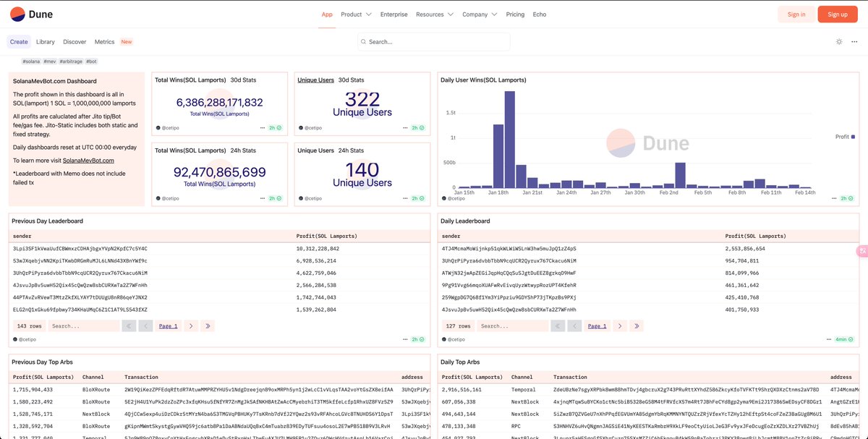Click the tallest bar near Jan 18th

(509, 139)
